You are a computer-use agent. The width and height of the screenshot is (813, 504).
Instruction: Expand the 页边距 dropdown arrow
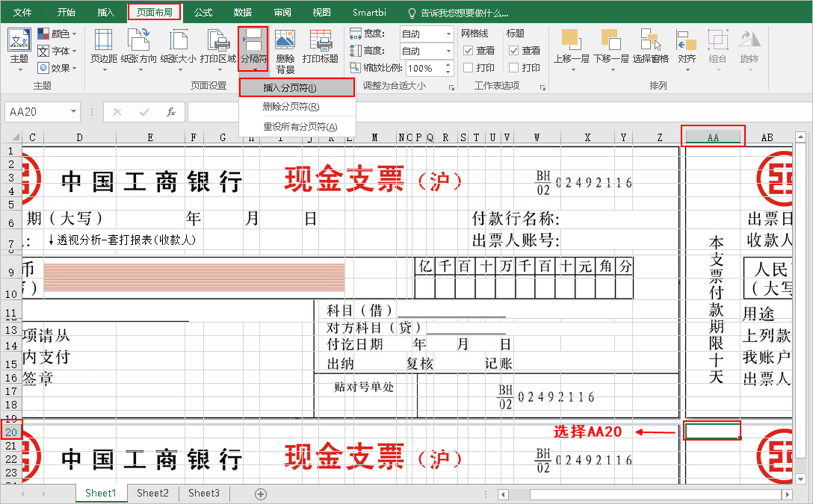coord(104,70)
